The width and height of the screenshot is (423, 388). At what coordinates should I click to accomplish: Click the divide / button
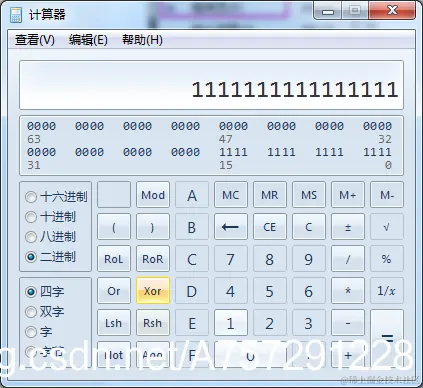pos(348,259)
